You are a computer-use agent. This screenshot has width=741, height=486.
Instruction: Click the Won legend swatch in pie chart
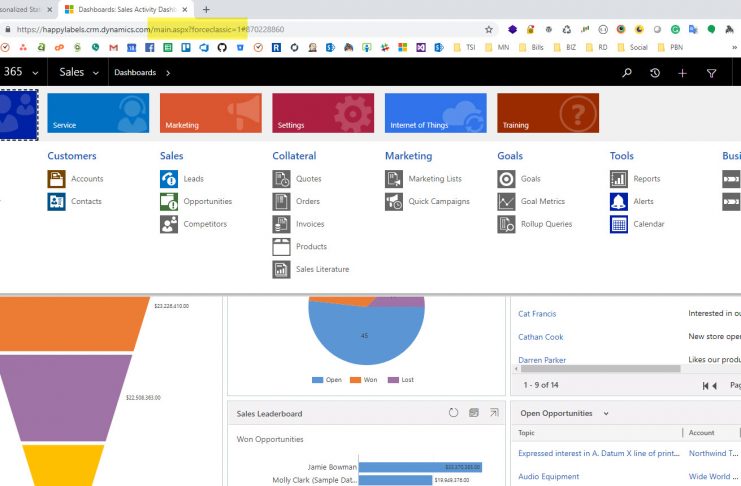click(x=355, y=380)
